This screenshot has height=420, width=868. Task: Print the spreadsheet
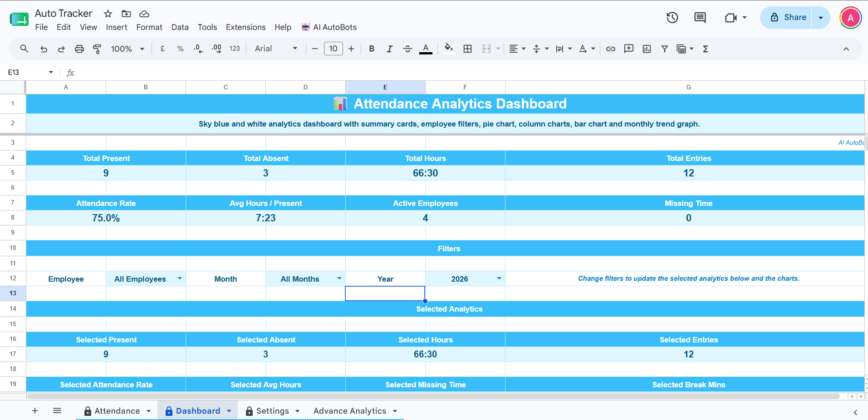[79, 49]
